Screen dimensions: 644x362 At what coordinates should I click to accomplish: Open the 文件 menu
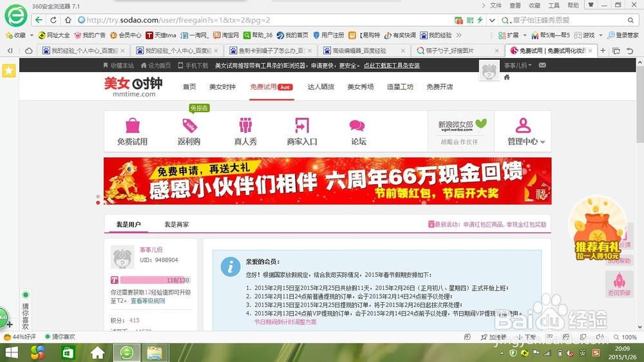tap(496, 5)
